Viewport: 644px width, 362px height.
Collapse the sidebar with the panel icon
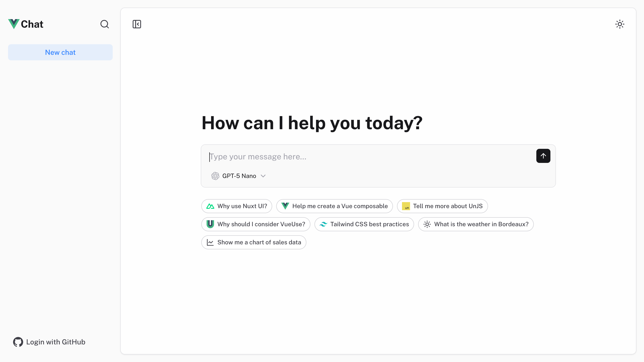pos(137,24)
